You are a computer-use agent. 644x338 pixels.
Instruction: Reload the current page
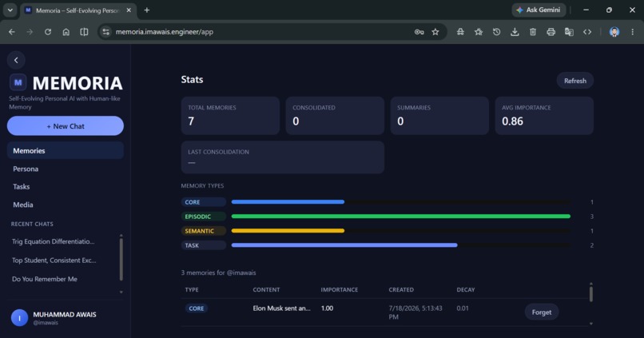[48, 32]
